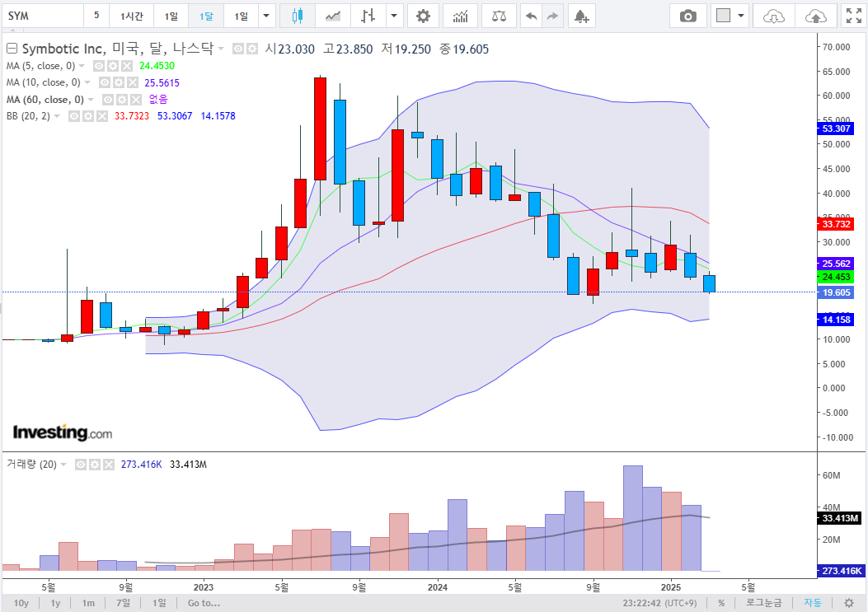Remove the MA (5, close, 0) indicator
This screenshot has height=612, width=868.
coord(127,66)
